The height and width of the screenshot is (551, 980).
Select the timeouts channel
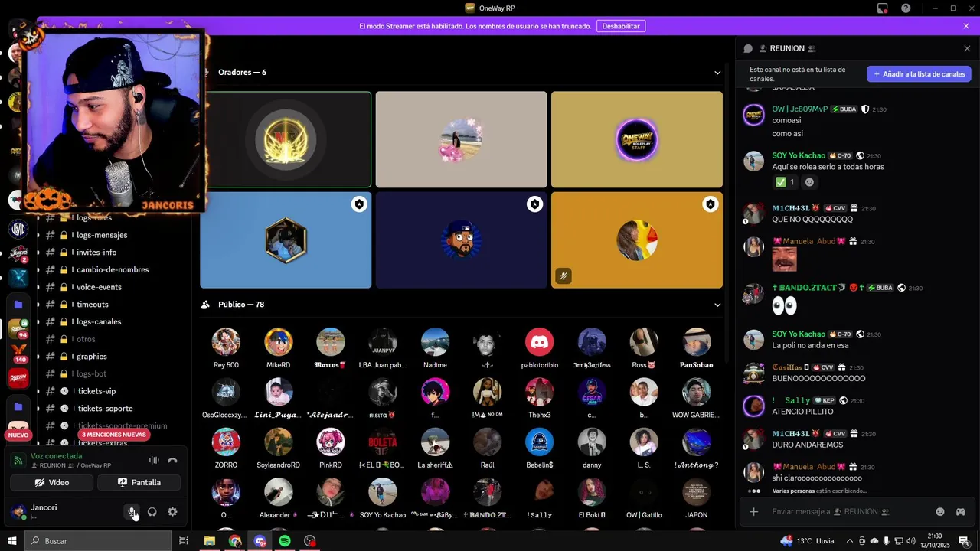(x=93, y=305)
